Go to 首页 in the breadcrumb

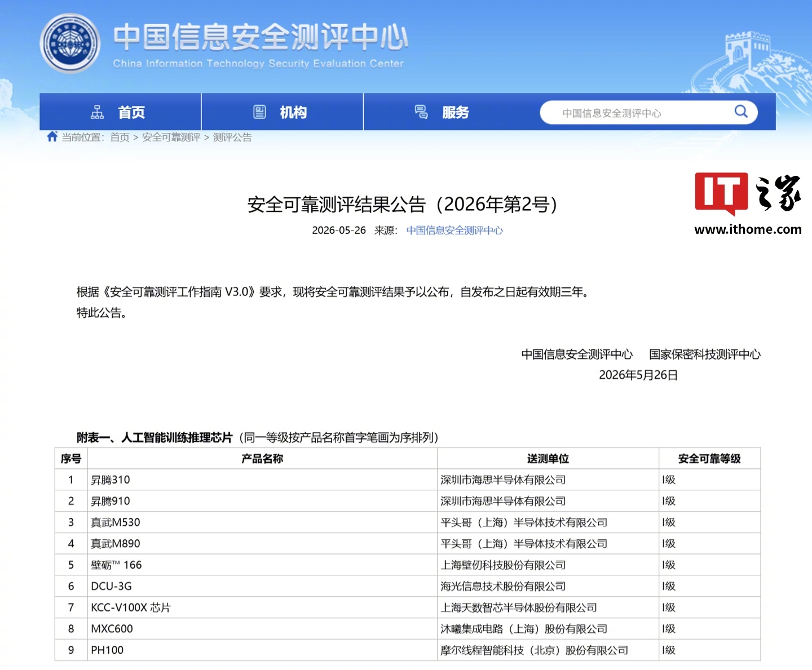(120, 137)
